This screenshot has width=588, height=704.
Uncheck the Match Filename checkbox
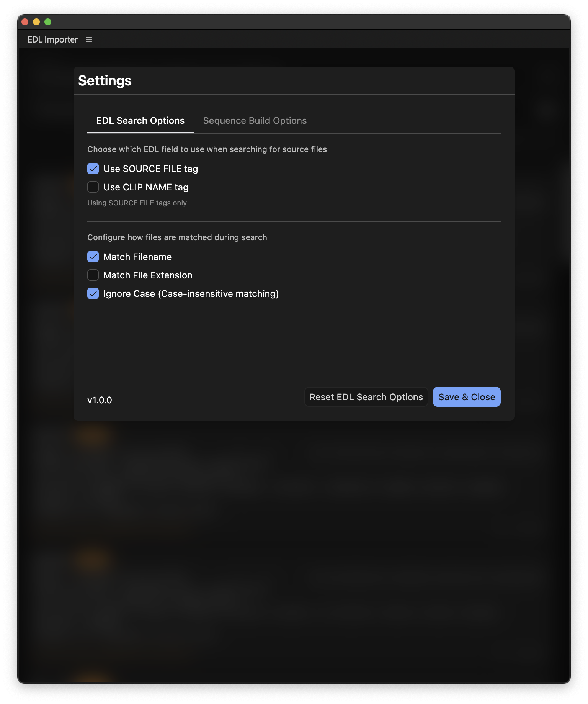coord(93,257)
